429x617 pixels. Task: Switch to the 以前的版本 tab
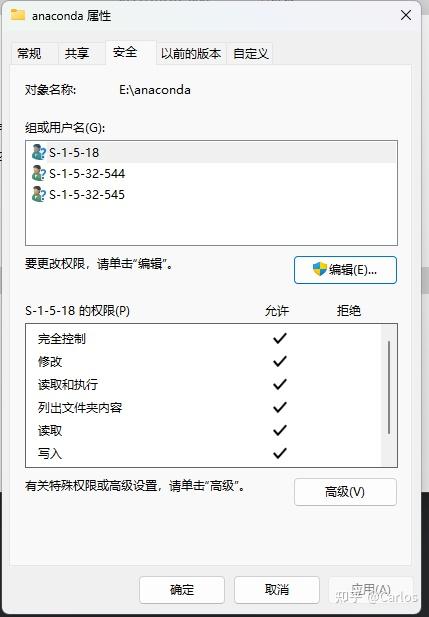point(191,53)
